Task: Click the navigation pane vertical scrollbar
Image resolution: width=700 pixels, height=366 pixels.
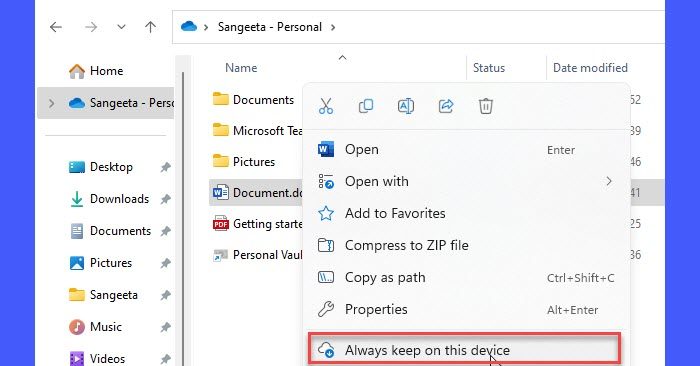Action: [x=183, y=219]
